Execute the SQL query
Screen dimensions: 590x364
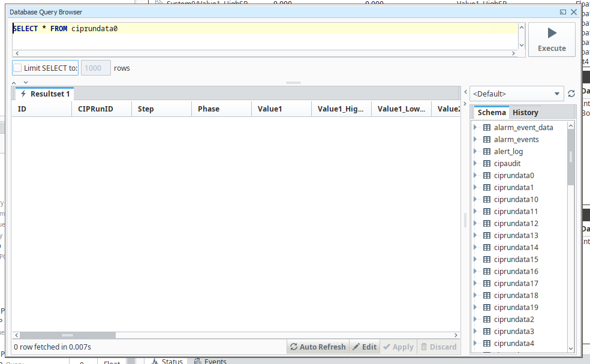(552, 40)
